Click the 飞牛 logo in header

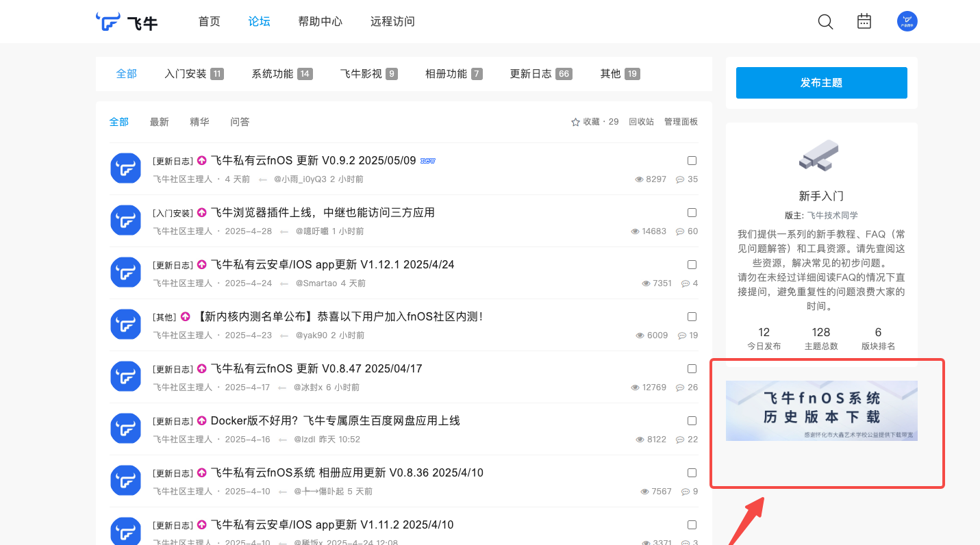127,22
